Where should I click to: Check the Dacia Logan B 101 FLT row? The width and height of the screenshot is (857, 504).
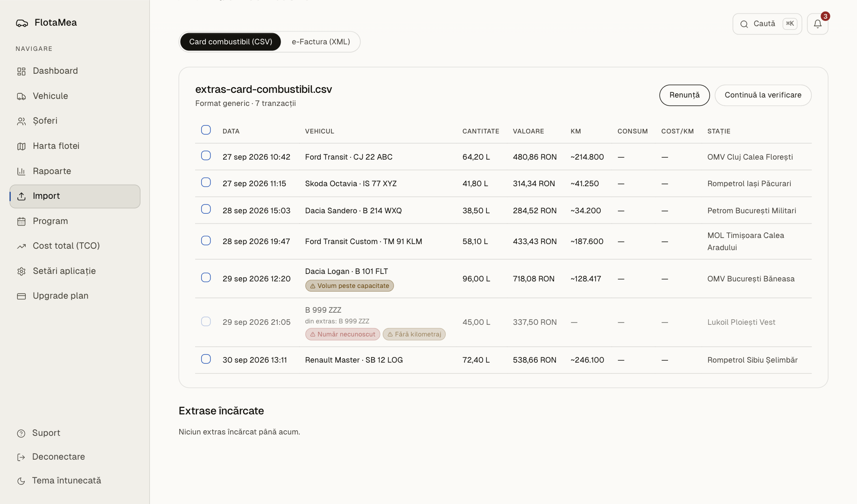click(206, 277)
